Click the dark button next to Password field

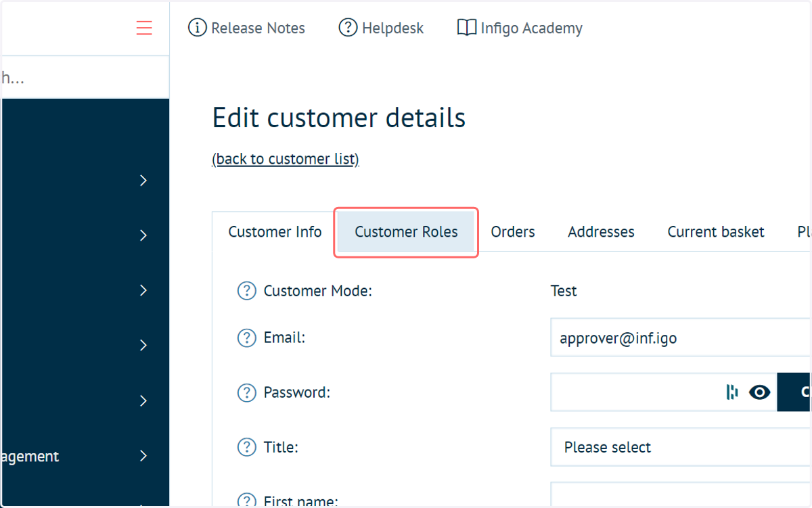[x=794, y=392]
